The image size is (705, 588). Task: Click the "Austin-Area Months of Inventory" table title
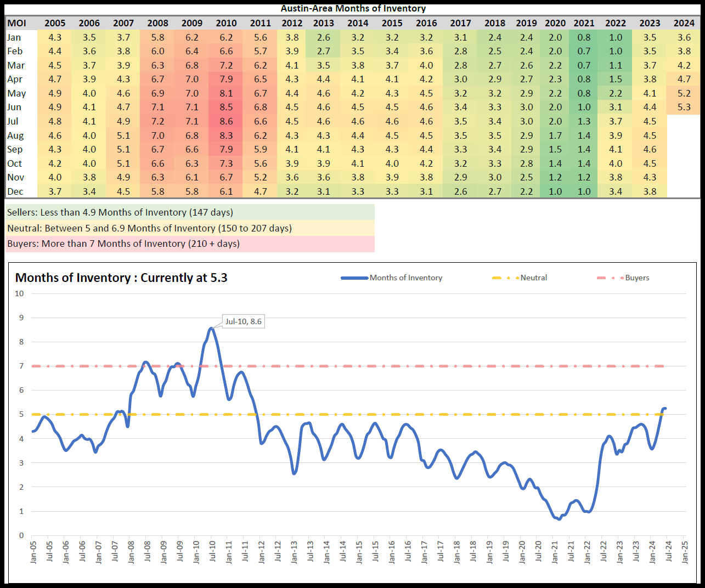click(x=353, y=8)
